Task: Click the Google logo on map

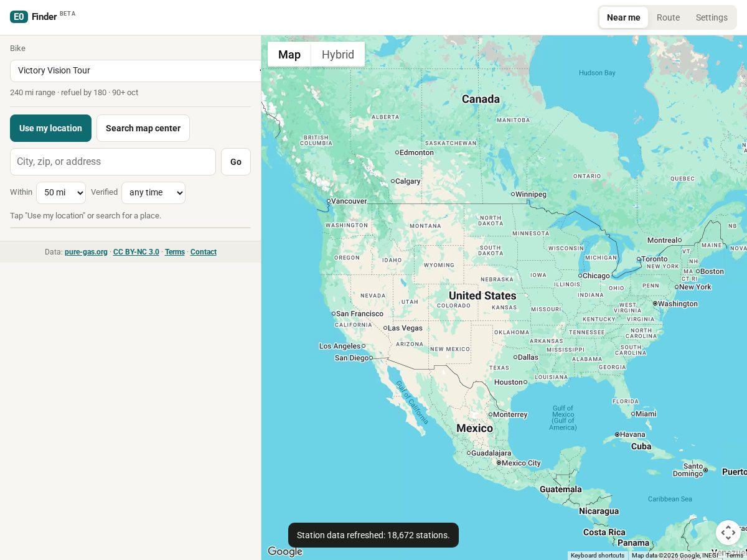Action: (x=285, y=551)
